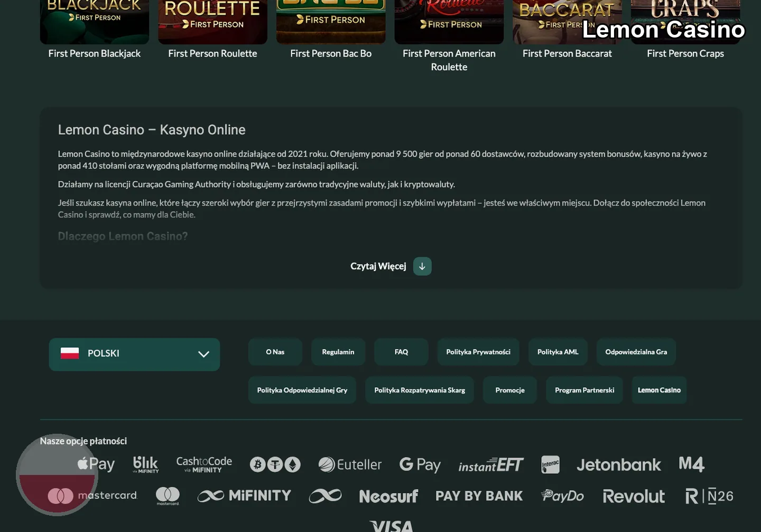Viewport: 761px width, 532px height.
Task: Open Polityka Rozpatrywania Skarg
Action: [x=420, y=390]
